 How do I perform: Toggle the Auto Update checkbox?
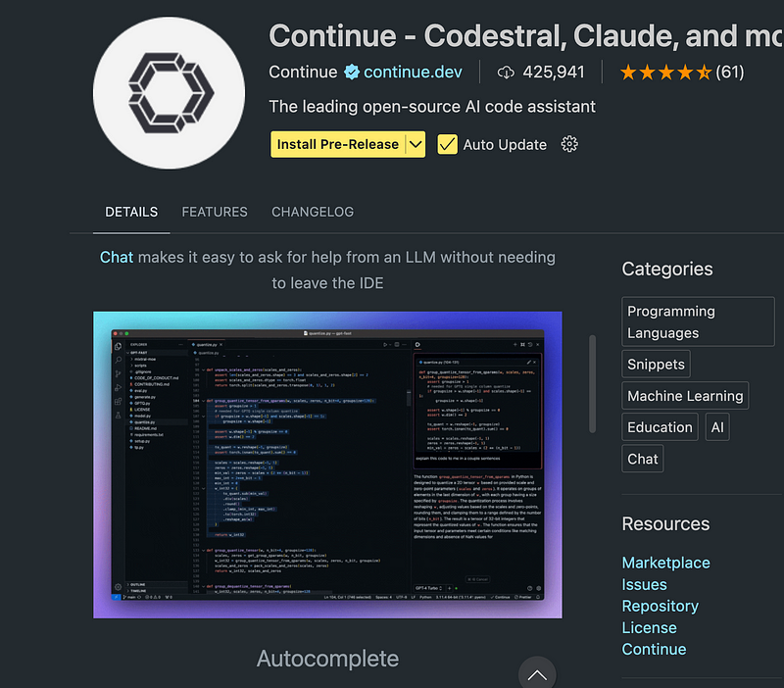(448, 144)
